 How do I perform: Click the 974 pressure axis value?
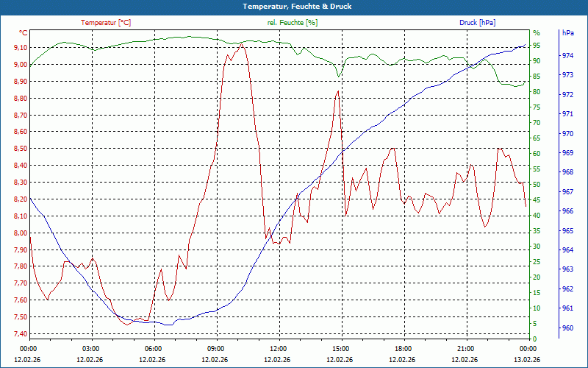pos(568,56)
